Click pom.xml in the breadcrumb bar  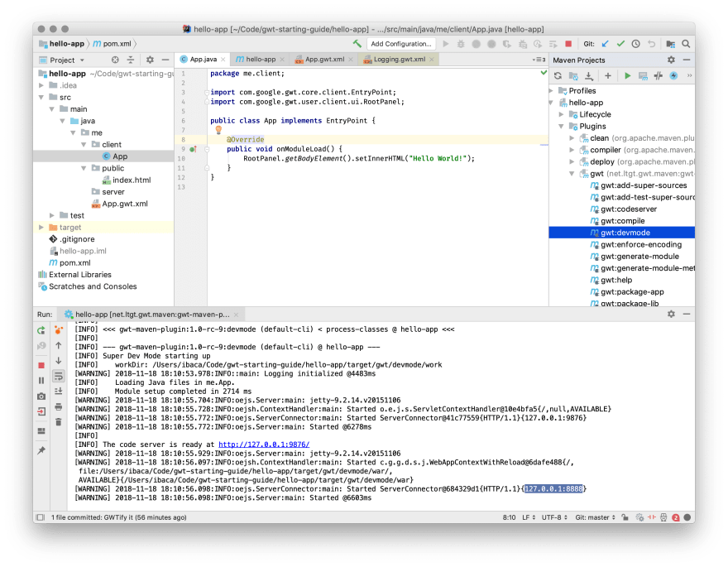(x=113, y=44)
